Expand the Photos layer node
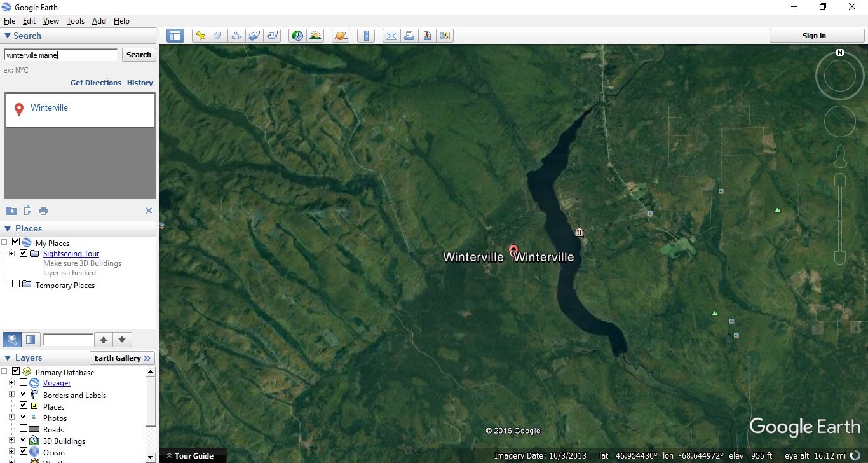This screenshot has width=868, height=463. pos(12,417)
